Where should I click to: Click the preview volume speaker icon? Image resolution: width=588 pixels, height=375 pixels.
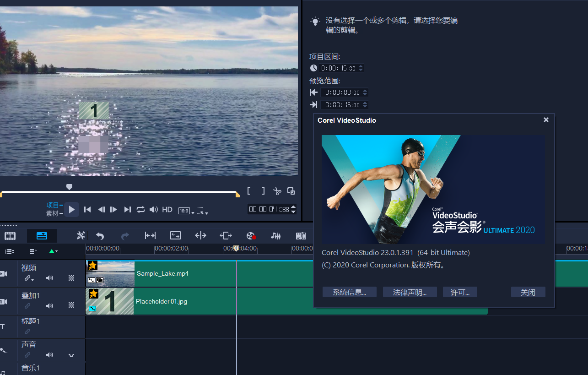(154, 209)
